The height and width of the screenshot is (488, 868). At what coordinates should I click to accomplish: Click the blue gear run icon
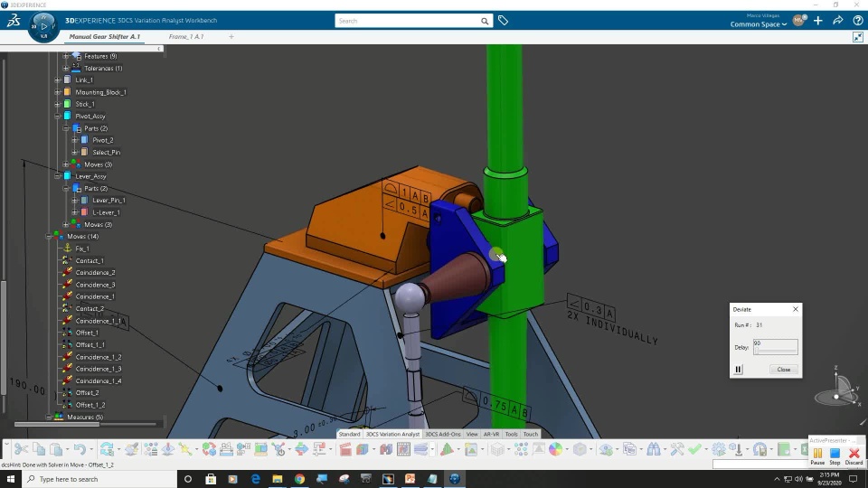719,449
